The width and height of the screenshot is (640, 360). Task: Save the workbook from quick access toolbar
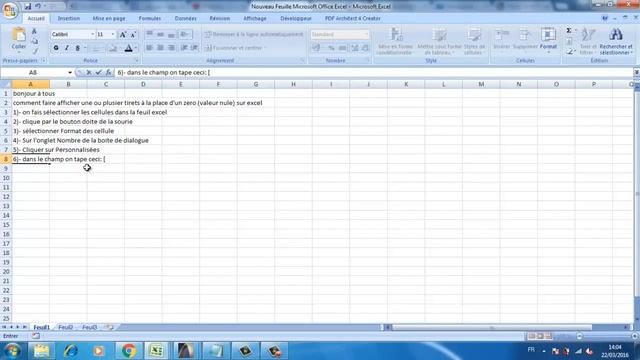28,6
